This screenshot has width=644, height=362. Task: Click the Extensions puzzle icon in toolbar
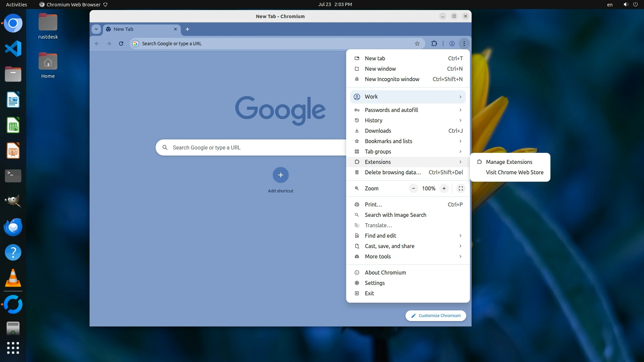pyautogui.click(x=434, y=44)
